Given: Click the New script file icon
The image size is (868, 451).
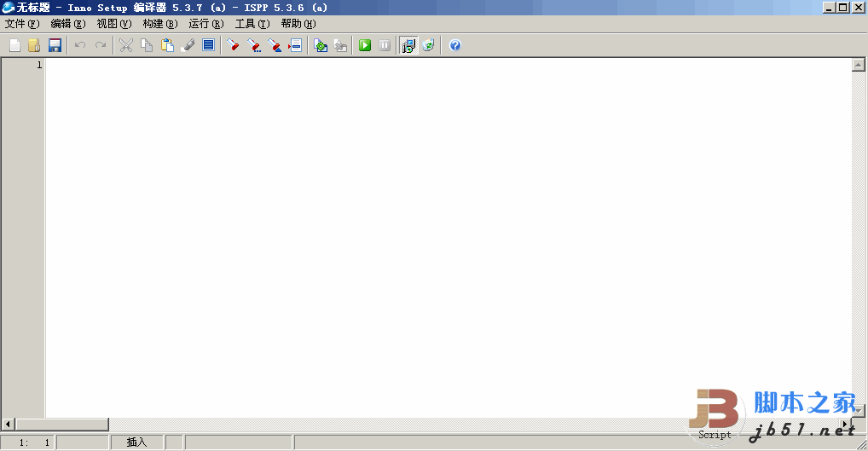Looking at the screenshot, I should (14, 45).
